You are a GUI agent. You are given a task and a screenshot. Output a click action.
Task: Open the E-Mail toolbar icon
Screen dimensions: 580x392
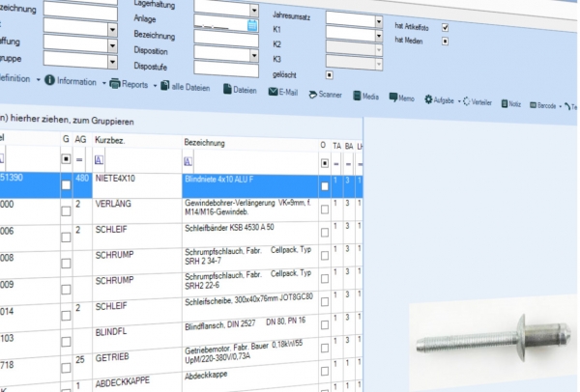pyautogui.click(x=278, y=93)
